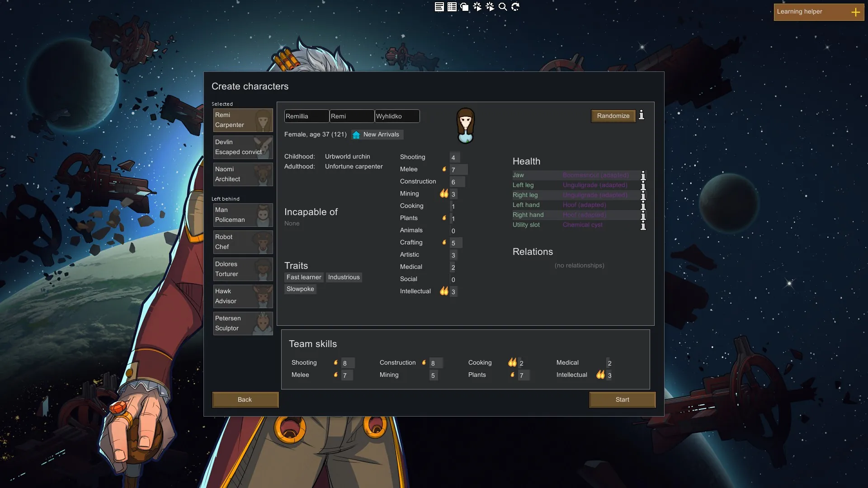Click info icon next to Randomize
868x488 pixels.
(641, 116)
